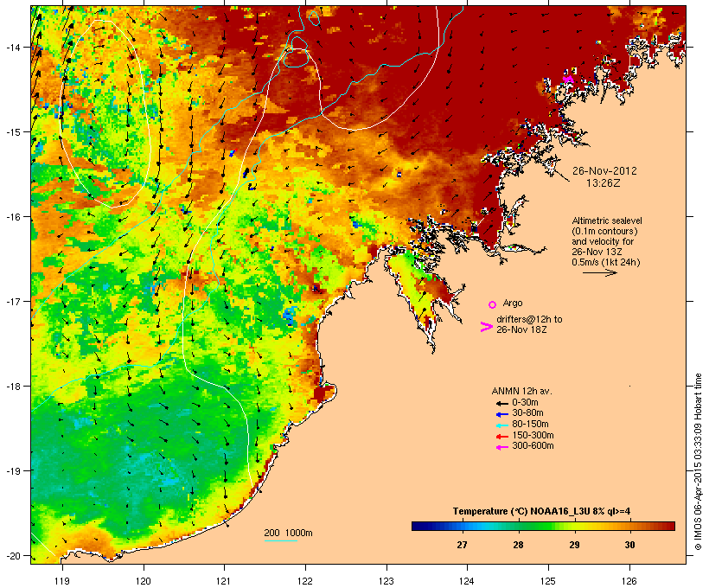Click the 120 longitude axis label
Image resolution: width=709 pixels, height=588 pixels.
(144, 581)
